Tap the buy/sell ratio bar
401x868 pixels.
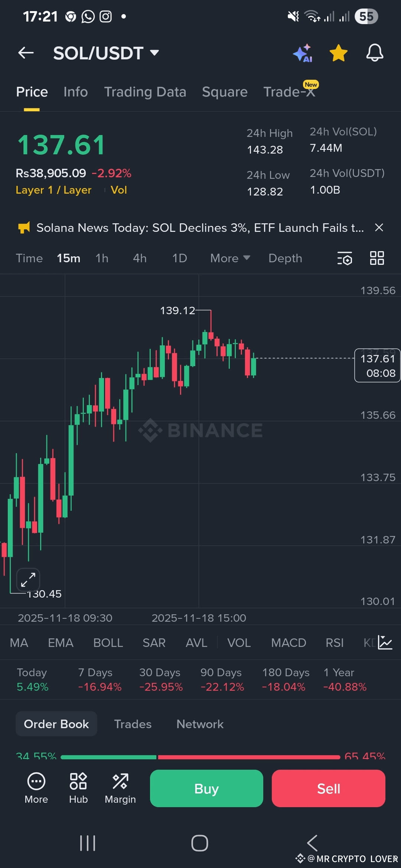[x=200, y=757]
